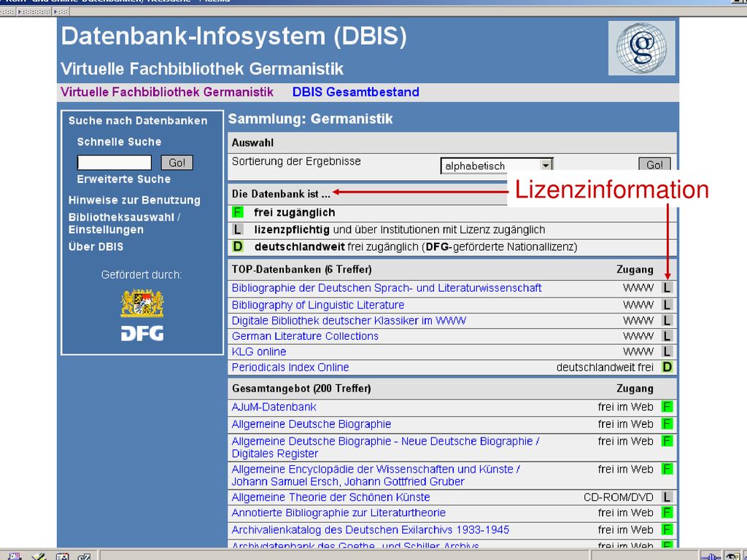Viewport: 747px width, 560px height.
Task: Open Hinweise zur Benutzung
Action: tap(134, 200)
